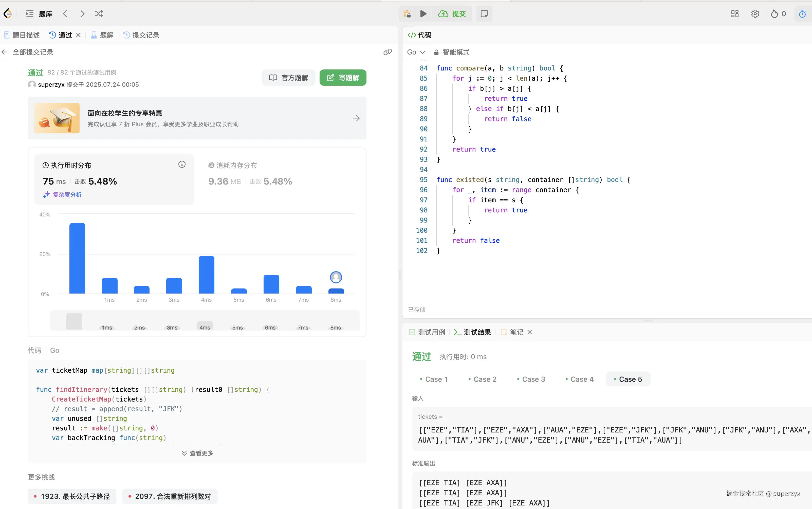Select the 测试结果 tab
The width and height of the screenshot is (812, 509).
(x=472, y=332)
